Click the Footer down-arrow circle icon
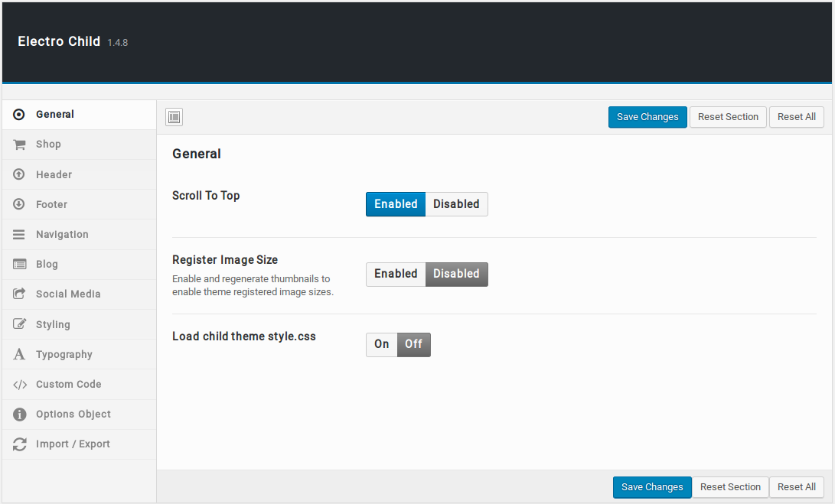Screen dimensions: 835x504 [x=18, y=204]
